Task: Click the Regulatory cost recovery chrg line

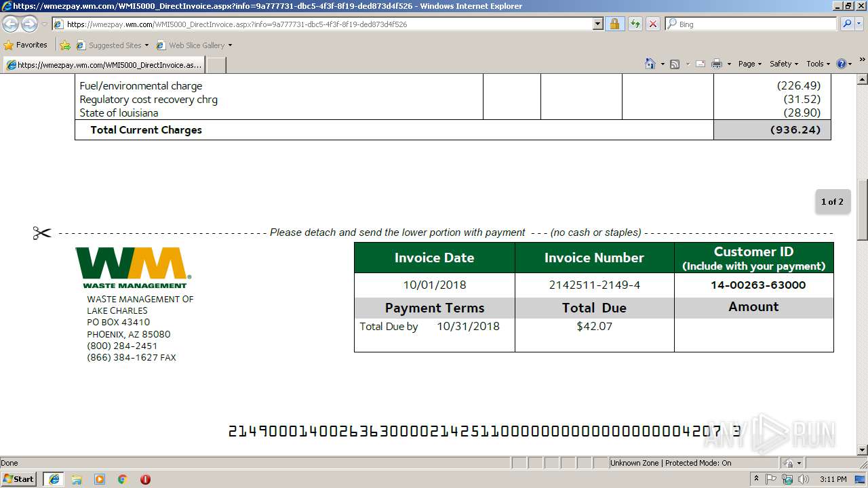Action: [149, 100]
